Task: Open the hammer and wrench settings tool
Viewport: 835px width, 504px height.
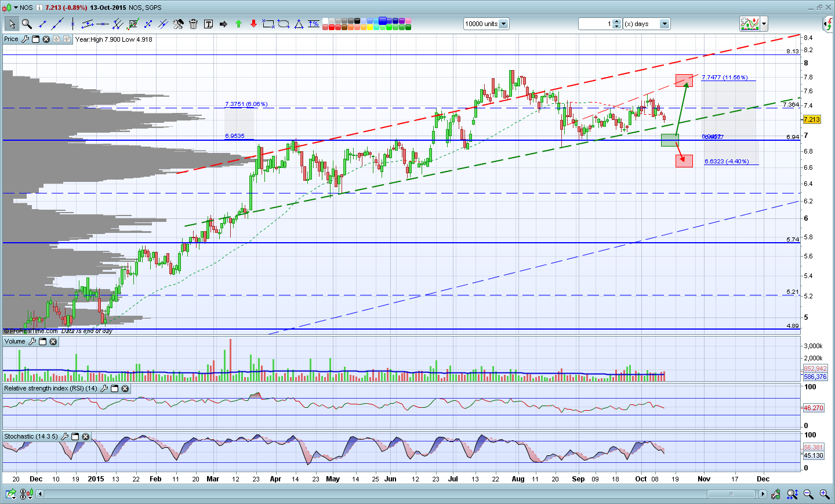Action: [178, 24]
